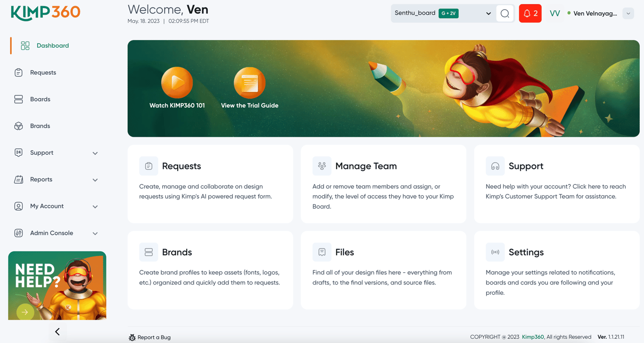This screenshot has width=644, height=343.
Task: Click the Brands card icon
Action: click(x=149, y=252)
